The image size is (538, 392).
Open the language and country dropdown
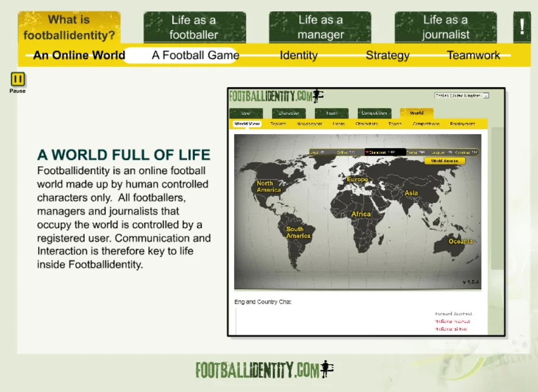pyautogui.click(x=462, y=95)
